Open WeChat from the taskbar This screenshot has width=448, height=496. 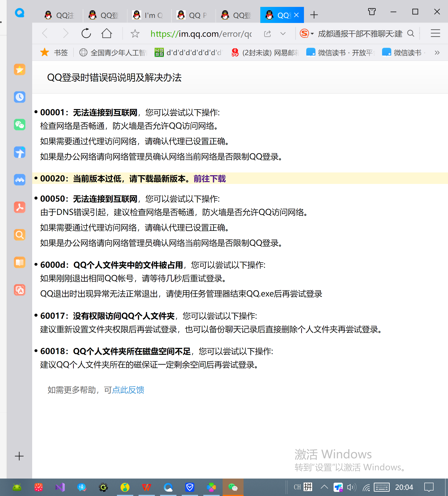click(x=233, y=487)
